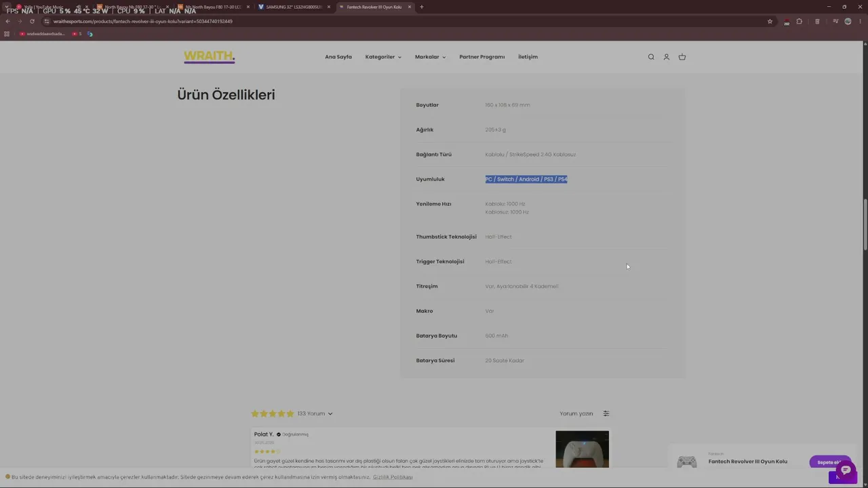Click Fantech Revolver III Oyun Kolu sticky title
The height and width of the screenshot is (488, 868).
(748, 462)
